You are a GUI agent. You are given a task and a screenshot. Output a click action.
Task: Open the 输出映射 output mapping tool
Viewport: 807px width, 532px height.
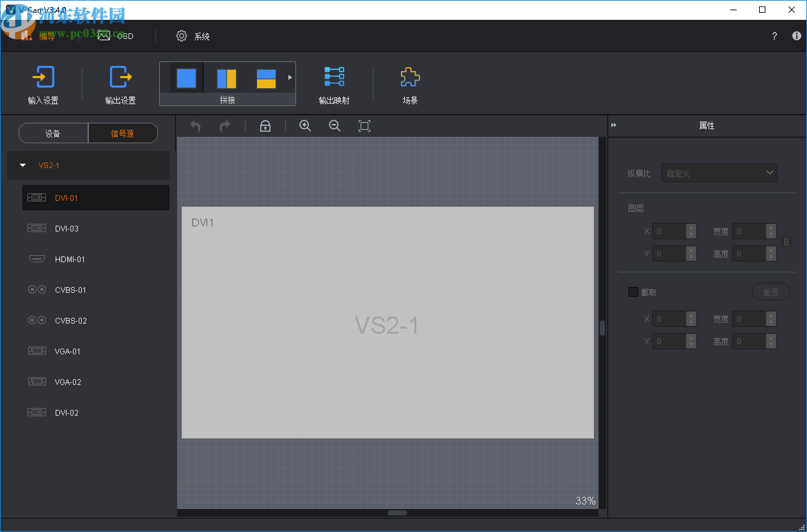(334, 77)
